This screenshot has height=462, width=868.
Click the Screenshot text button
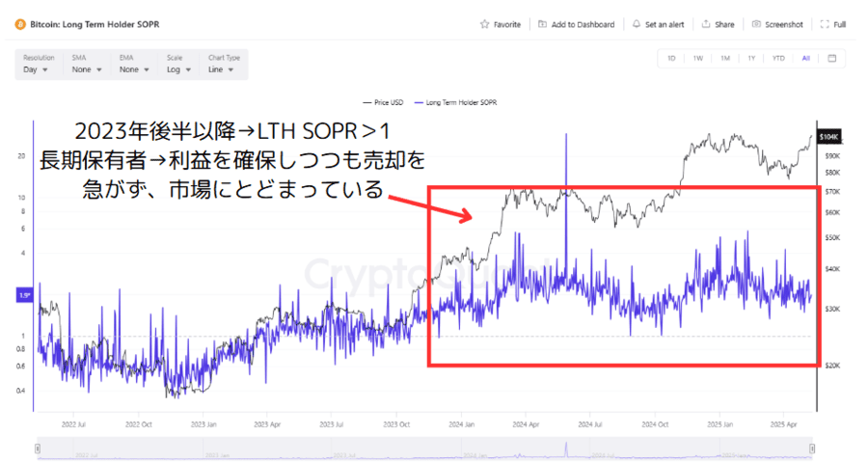tap(784, 24)
